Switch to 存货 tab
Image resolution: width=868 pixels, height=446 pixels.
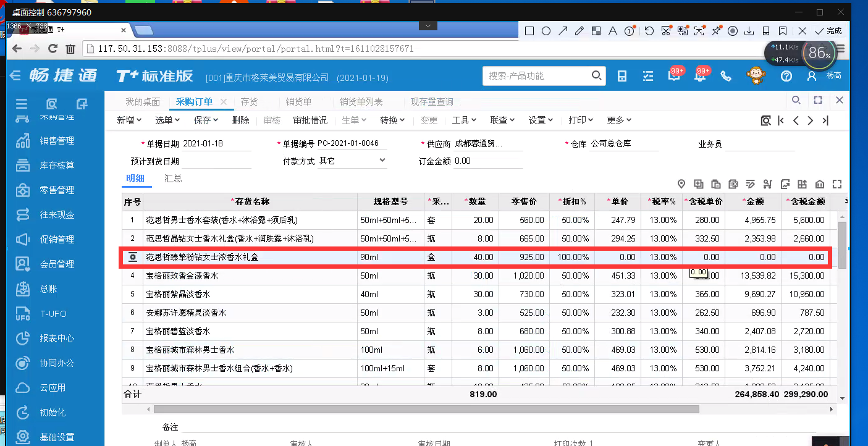pos(249,102)
